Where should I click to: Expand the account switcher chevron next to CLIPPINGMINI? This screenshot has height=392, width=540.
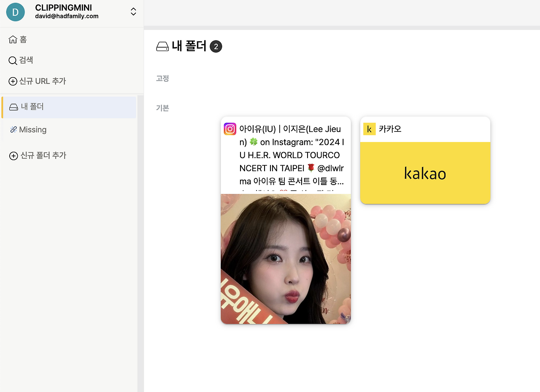133,12
